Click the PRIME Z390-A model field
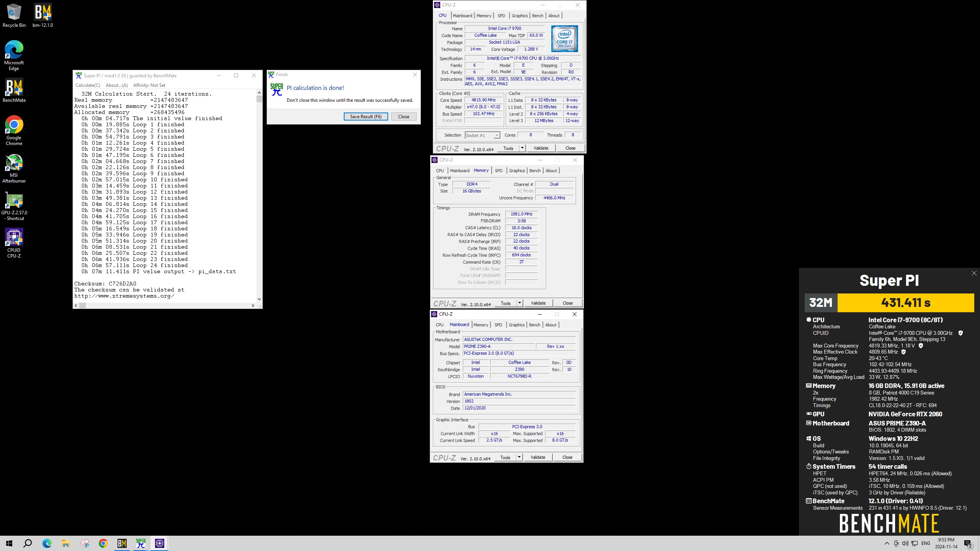The width and height of the screenshot is (980, 551). (x=498, y=346)
